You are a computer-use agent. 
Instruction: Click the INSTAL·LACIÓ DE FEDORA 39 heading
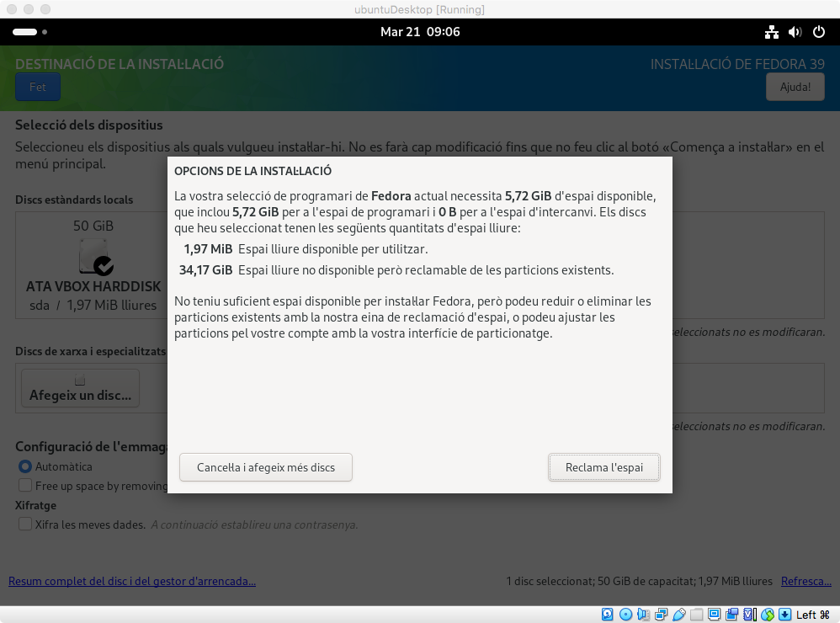pos(737,64)
